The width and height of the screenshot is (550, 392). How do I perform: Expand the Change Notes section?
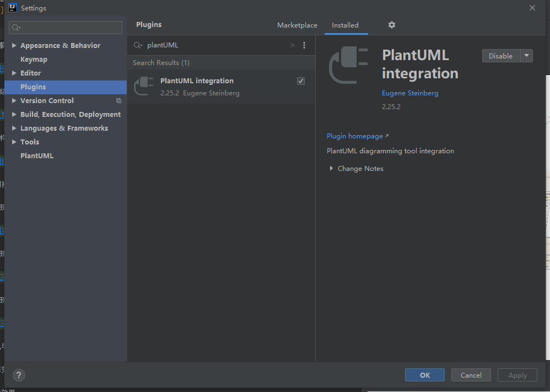pyautogui.click(x=331, y=169)
